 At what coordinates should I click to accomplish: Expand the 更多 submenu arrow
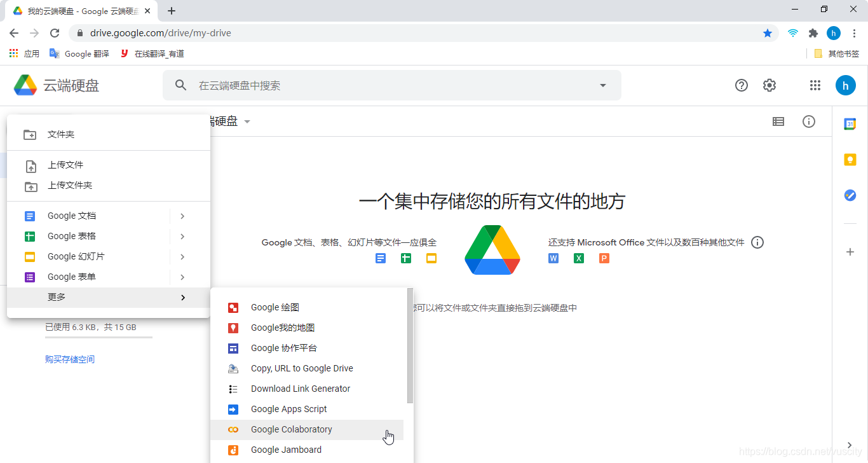point(183,298)
